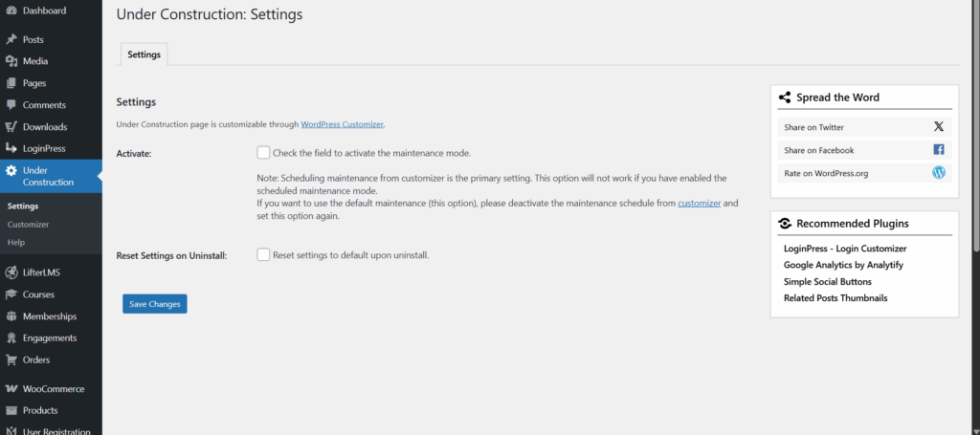Click the Under Construction gear icon
This screenshot has width=980, height=435.
(x=11, y=170)
